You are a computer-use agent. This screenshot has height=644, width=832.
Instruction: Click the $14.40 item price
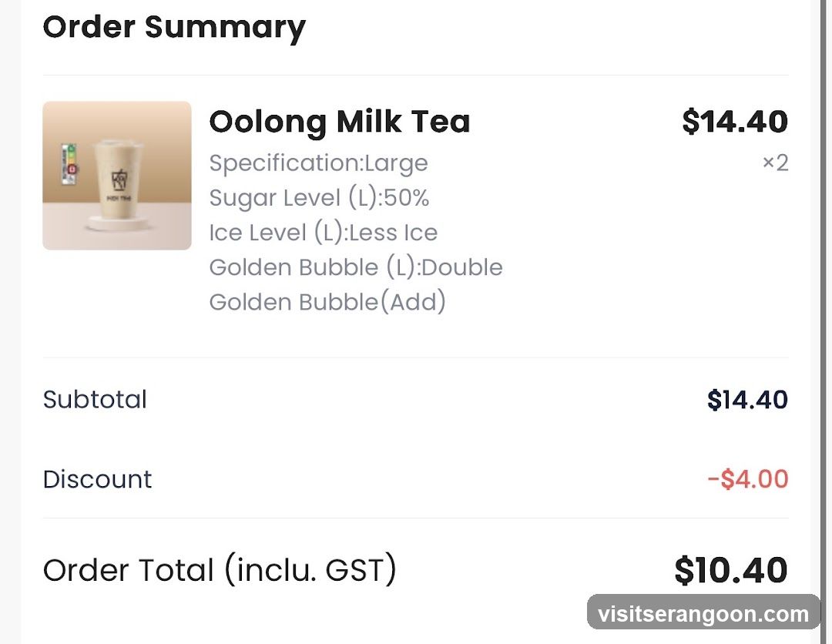pos(735,122)
